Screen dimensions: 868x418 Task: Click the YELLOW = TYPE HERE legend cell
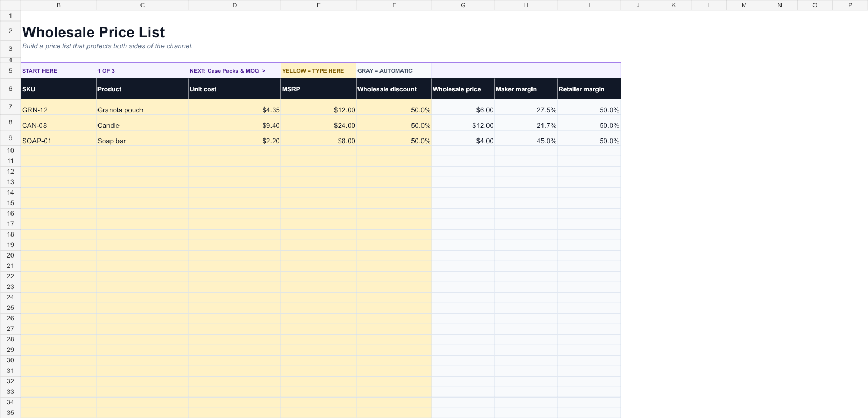pyautogui.click(x=319, y=71)
